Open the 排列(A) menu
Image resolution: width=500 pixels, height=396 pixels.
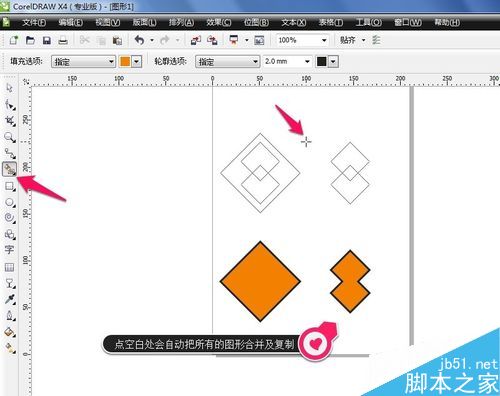click(x=181, y=23)
